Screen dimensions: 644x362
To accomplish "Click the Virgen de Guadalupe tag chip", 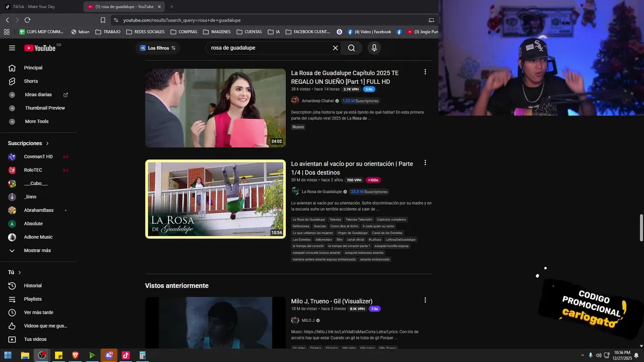I will point(352,233).
